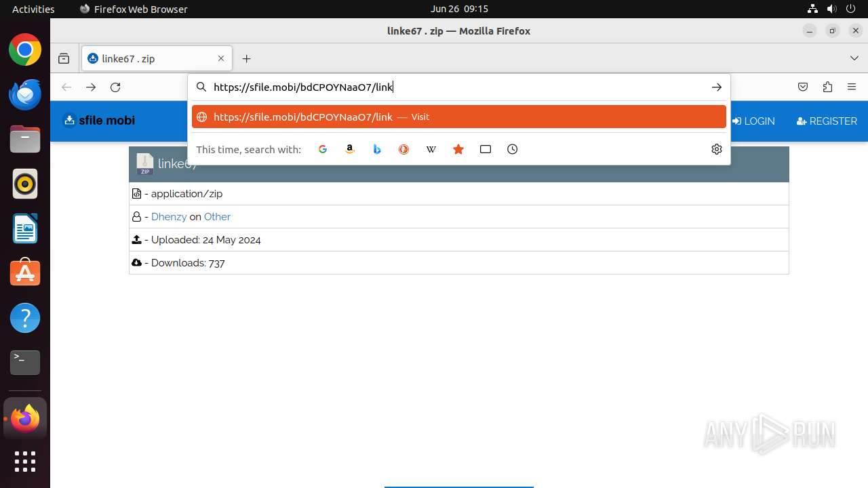Click the Go arrow in address bar
This screenshot has height=488, width=868.
[x=717, y=87]
